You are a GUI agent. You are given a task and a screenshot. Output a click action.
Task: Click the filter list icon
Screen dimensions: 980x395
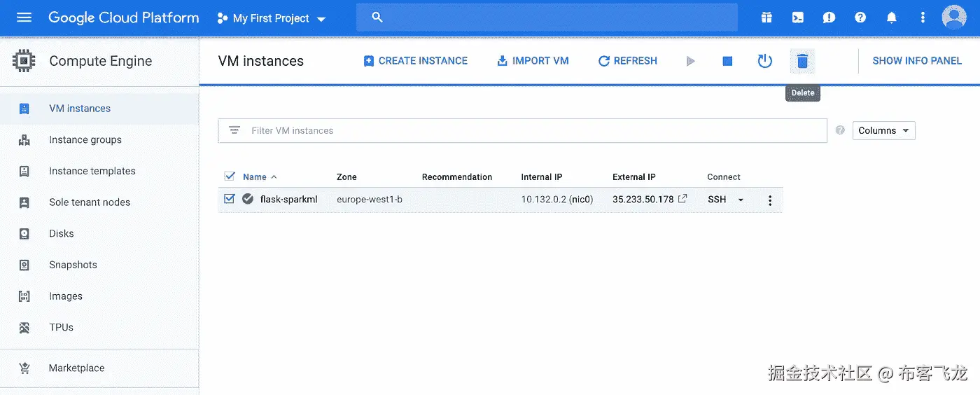click(x=234, y=130)
